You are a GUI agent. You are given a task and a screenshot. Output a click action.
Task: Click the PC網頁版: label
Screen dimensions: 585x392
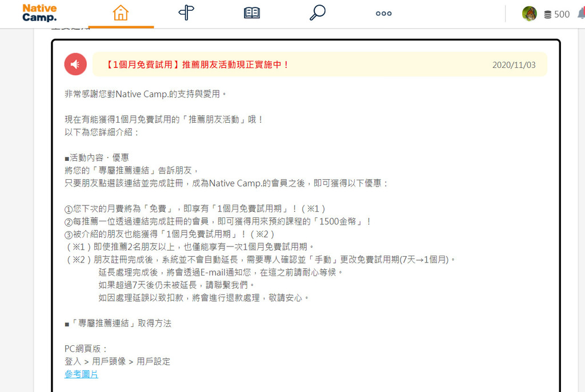pos(86,349)
